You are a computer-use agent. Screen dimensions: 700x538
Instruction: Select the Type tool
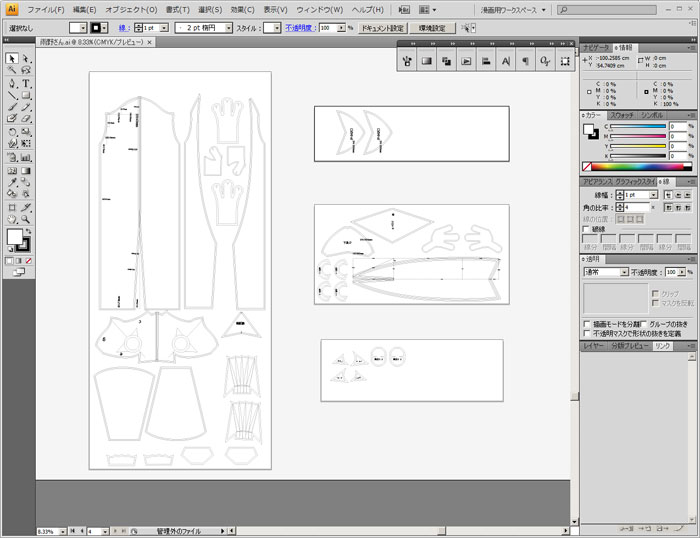tap(26, 83)
